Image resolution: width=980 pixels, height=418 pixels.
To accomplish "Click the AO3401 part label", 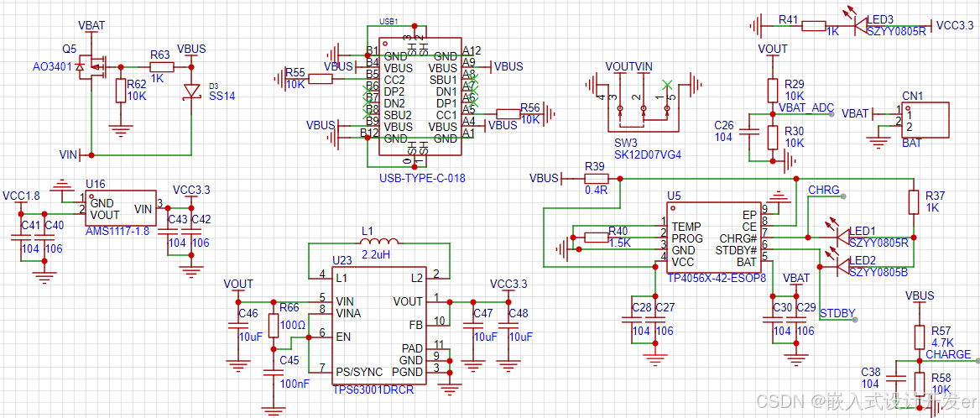I will click(53, 66).
